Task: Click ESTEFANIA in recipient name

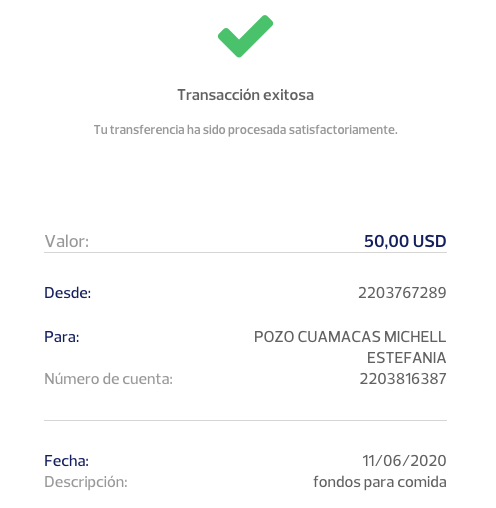Action: pos(407,358)
